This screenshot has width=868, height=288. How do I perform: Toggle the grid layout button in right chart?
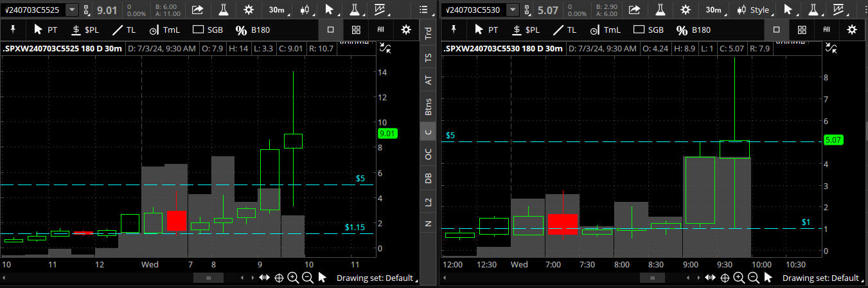point(801,30)
